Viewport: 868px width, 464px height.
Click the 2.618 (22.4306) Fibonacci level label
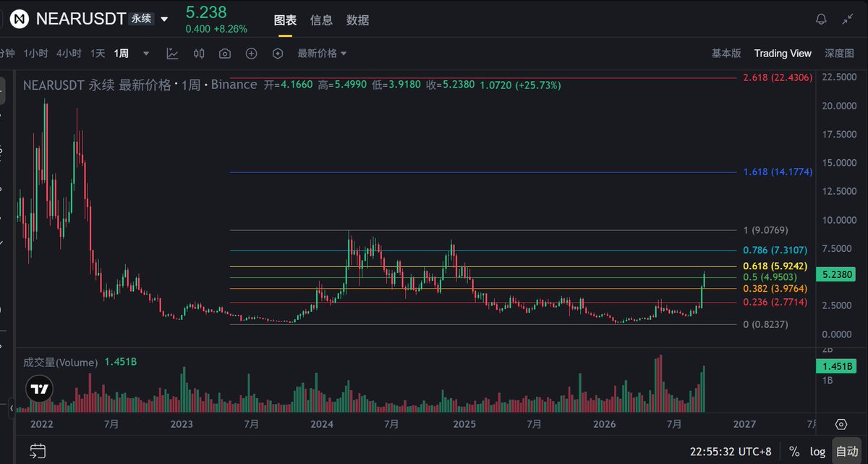[778, 77]
